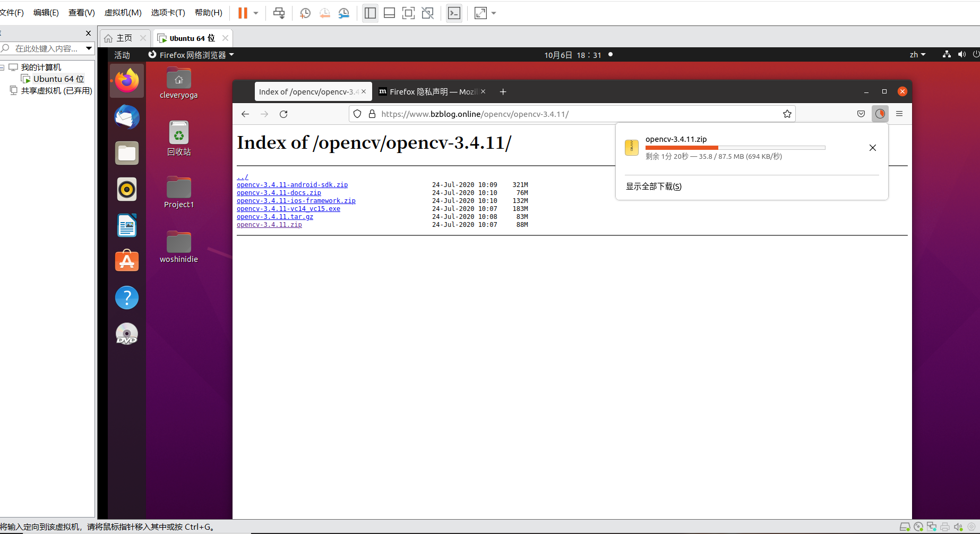Open the Firefox hamburger menu
980x534 pixels.
[x=899, y=113]
